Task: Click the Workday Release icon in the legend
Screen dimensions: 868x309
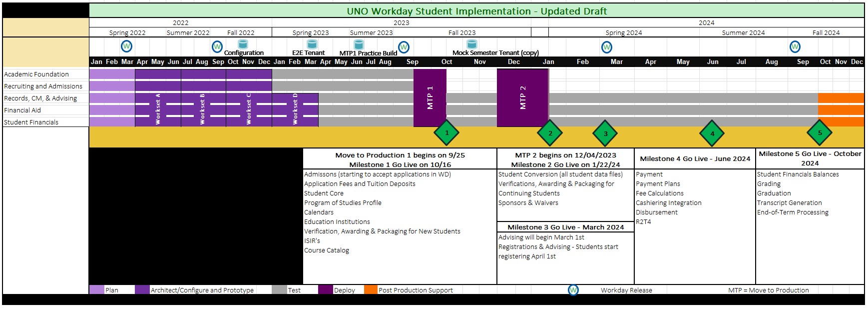Action: (x=573, y=290)
